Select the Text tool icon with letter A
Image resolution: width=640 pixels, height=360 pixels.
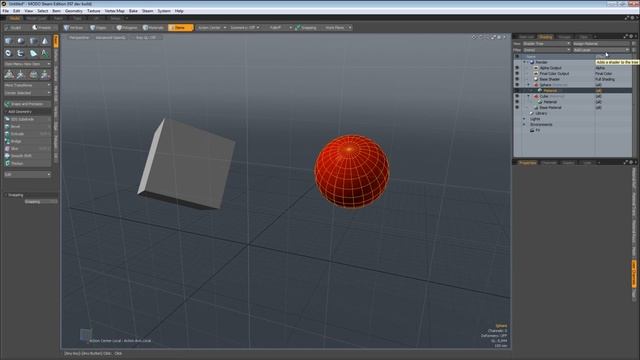tap(44, 53)
